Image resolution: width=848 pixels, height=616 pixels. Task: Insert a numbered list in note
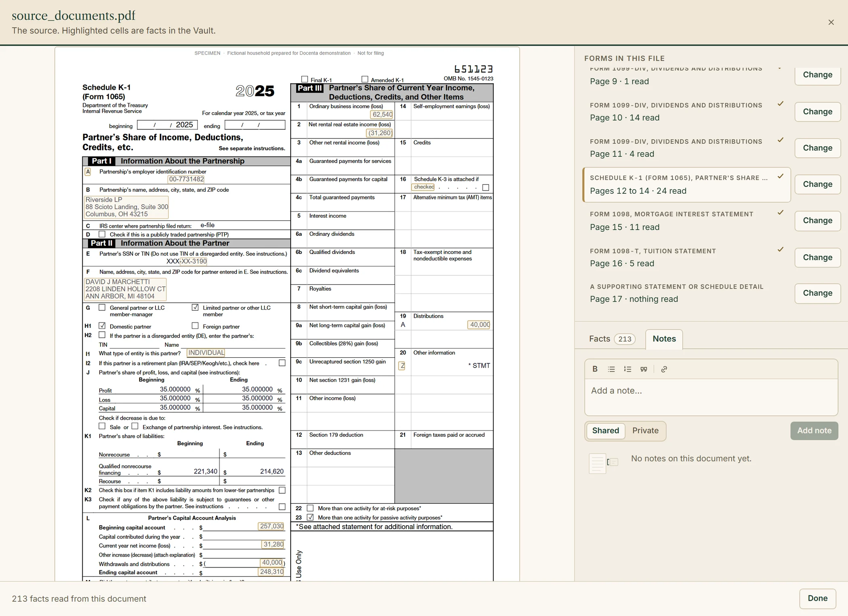pyautogui.click(x=628, y=369)
